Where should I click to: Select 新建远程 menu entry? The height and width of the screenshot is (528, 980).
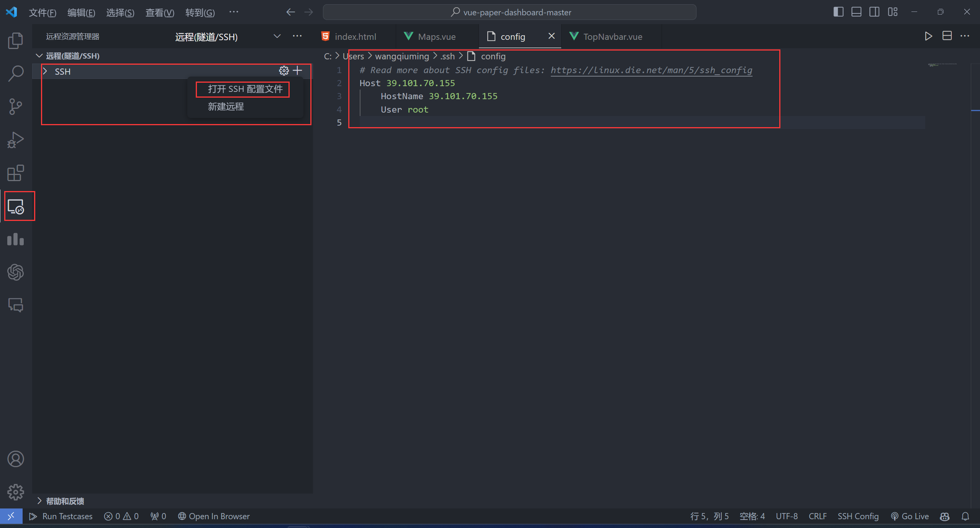pos(245,106)
